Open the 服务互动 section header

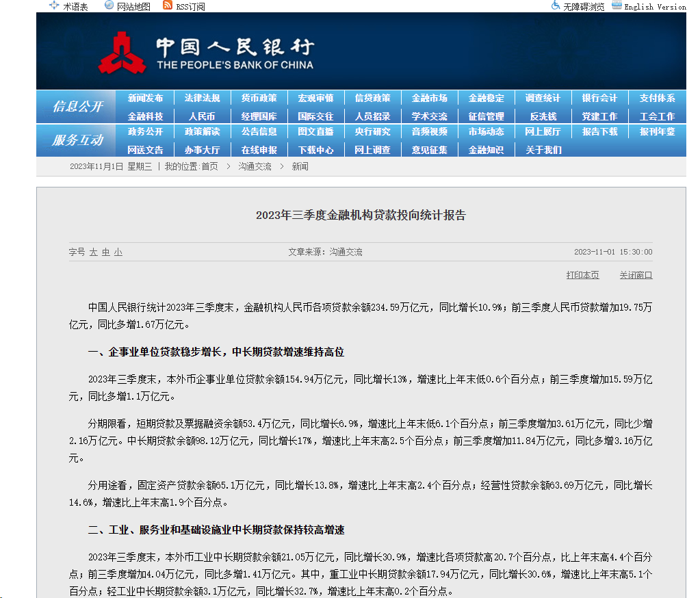(77, 140)
